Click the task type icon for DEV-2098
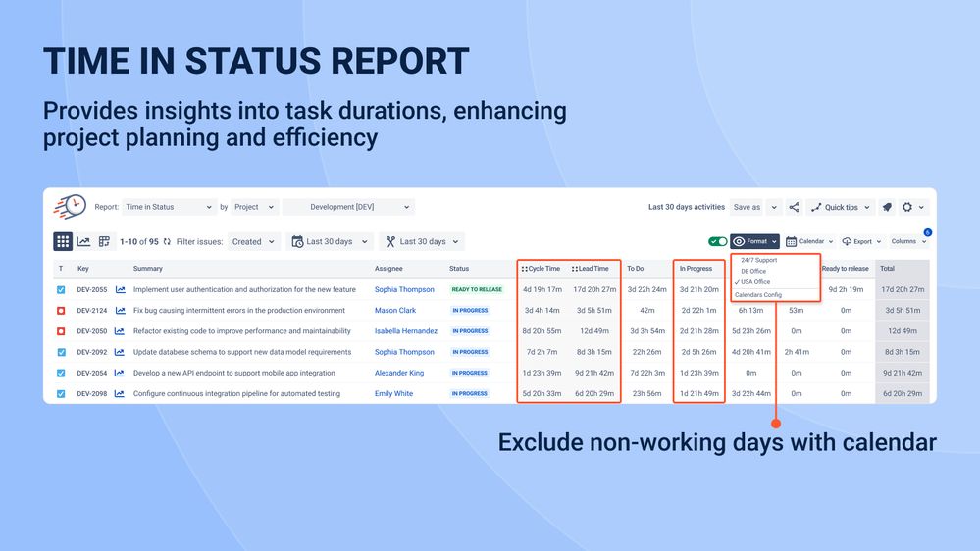The height and width of the screenshot is (551, 980). click(61, 394)
